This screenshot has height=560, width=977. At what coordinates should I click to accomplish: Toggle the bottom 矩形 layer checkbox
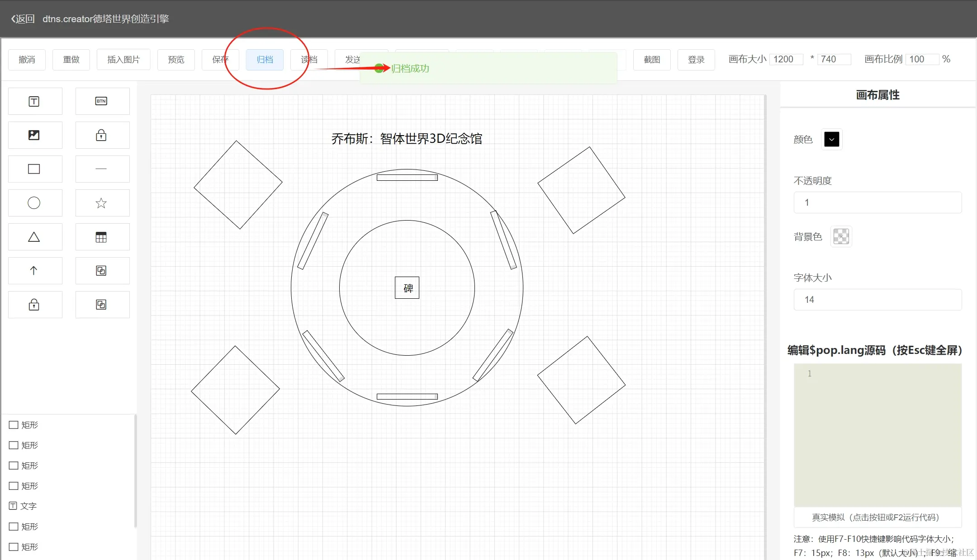coord(14,547)
